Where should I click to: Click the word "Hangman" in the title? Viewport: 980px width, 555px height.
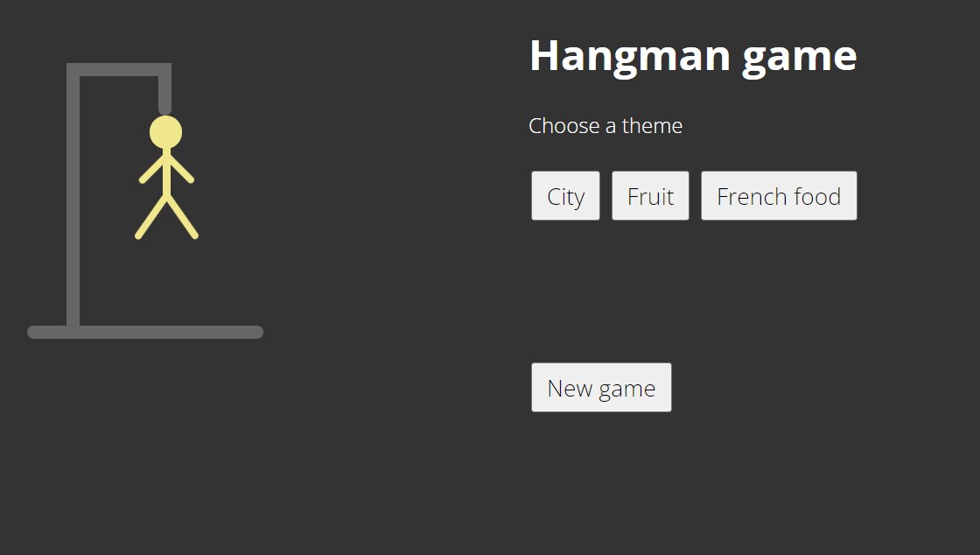point(629,55)
